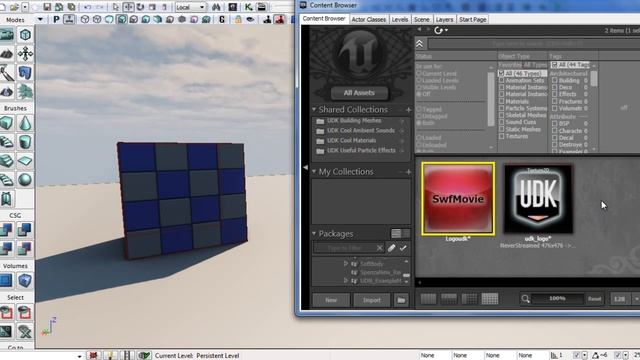The height and width of the screenshot is (360, 640).
Task: Check the Sound Cues object type
Action: [501, 122]
